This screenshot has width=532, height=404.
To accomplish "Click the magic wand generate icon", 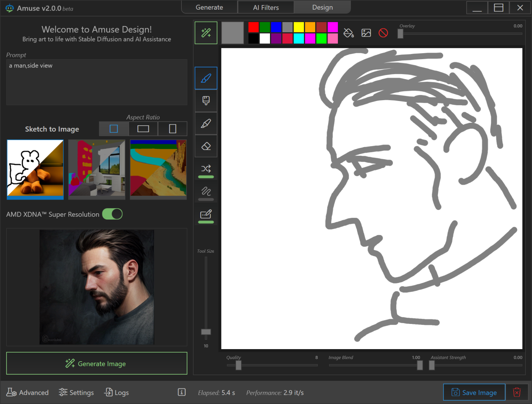I will point(206,33).
